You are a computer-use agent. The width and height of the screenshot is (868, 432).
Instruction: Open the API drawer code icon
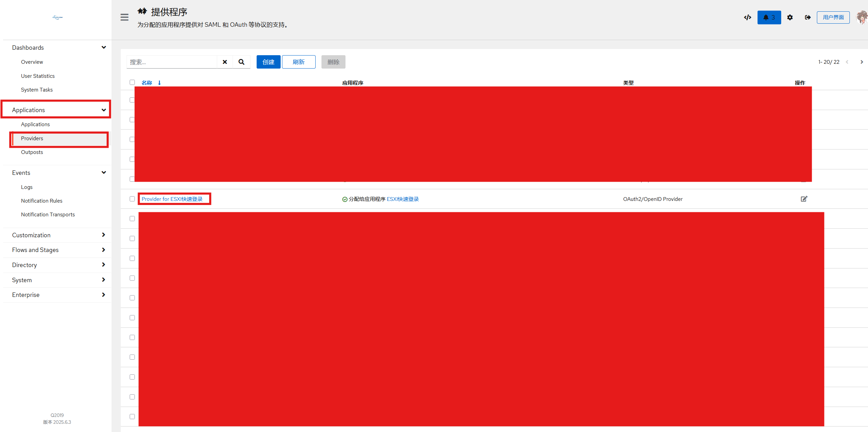748,17
